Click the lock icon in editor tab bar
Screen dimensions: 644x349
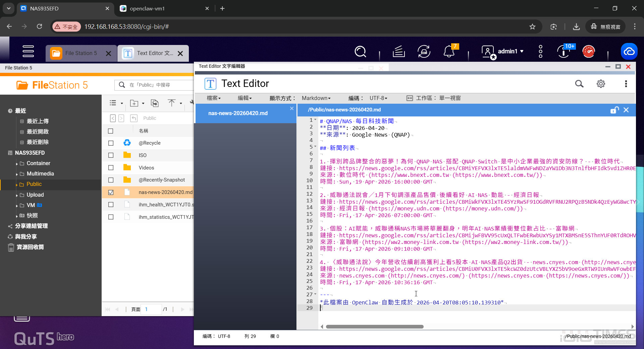(x=614, y=110)
